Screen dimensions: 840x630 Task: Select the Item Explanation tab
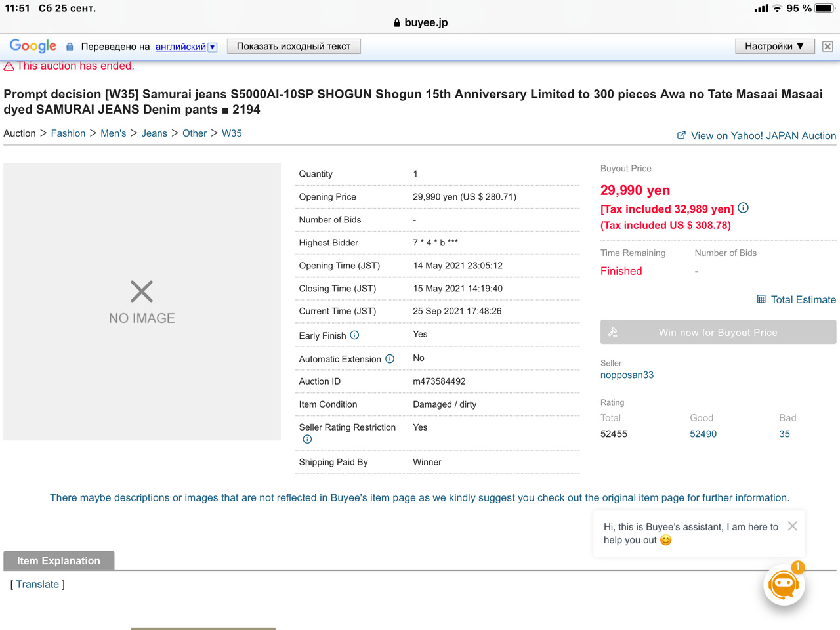59,561
